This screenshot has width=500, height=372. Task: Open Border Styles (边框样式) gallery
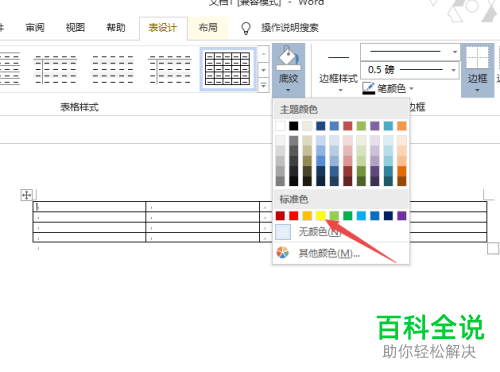pos(338,68)
